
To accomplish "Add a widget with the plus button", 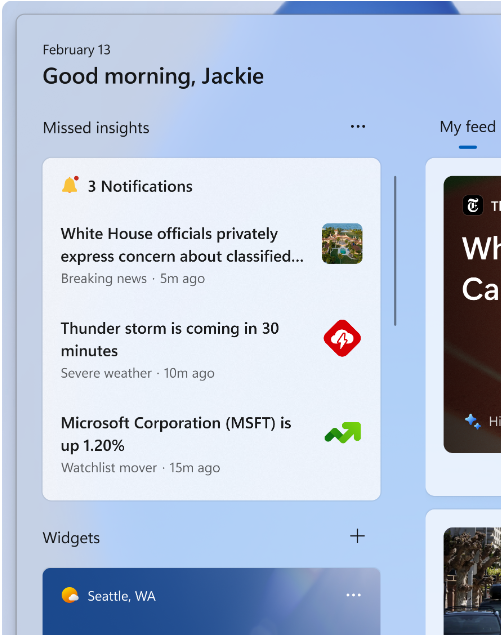I will [x=357, y=536].
